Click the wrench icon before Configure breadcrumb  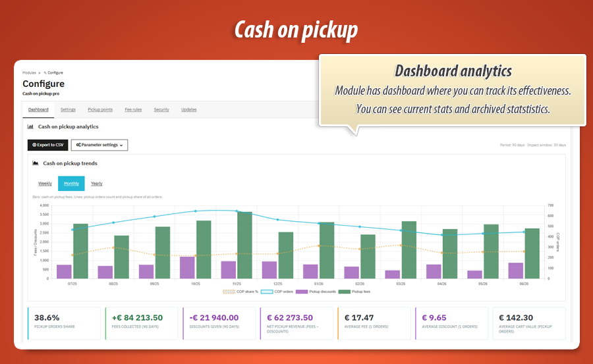click(x=45, y=72)
